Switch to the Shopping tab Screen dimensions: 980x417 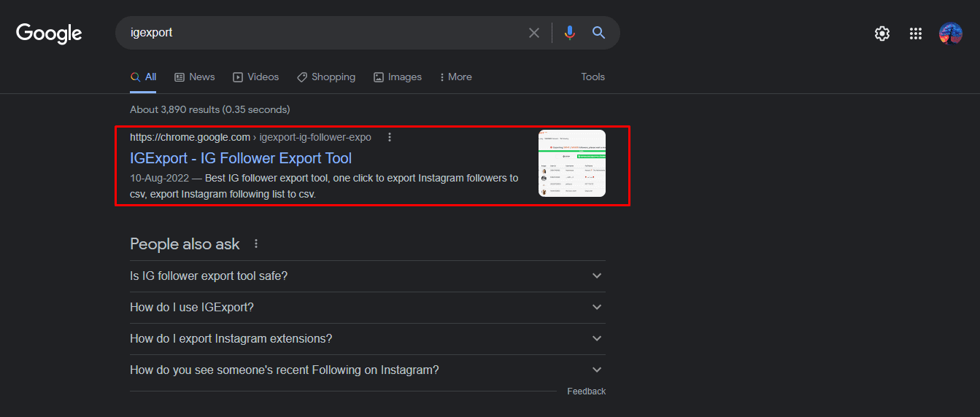click(x=326, y=77)
